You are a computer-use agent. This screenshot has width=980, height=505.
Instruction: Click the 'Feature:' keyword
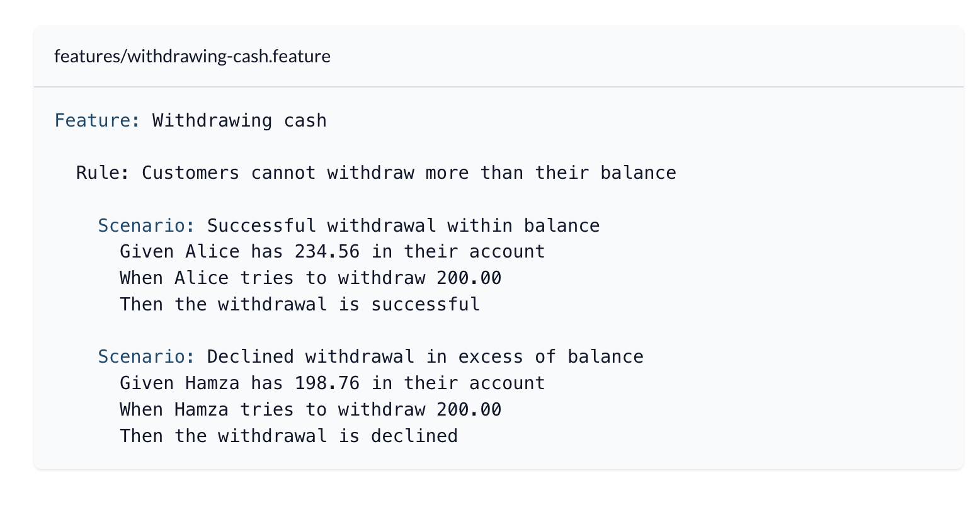(x=98, y=120)
